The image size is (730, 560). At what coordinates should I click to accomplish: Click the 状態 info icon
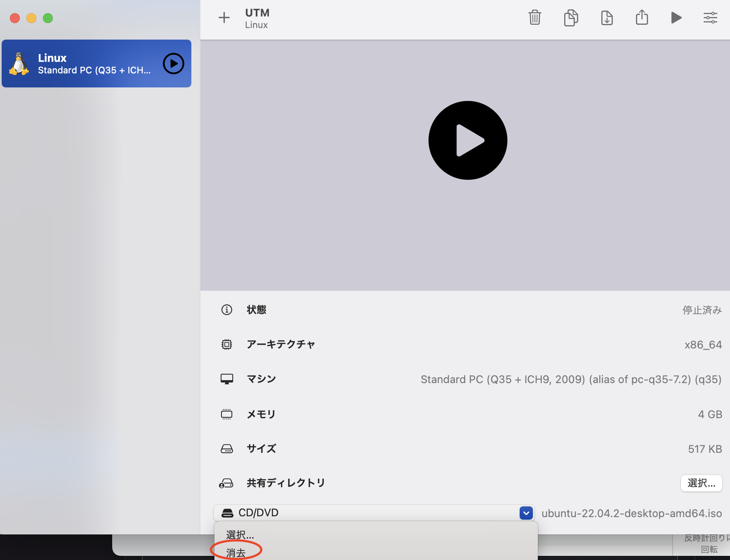coord(226,310)
